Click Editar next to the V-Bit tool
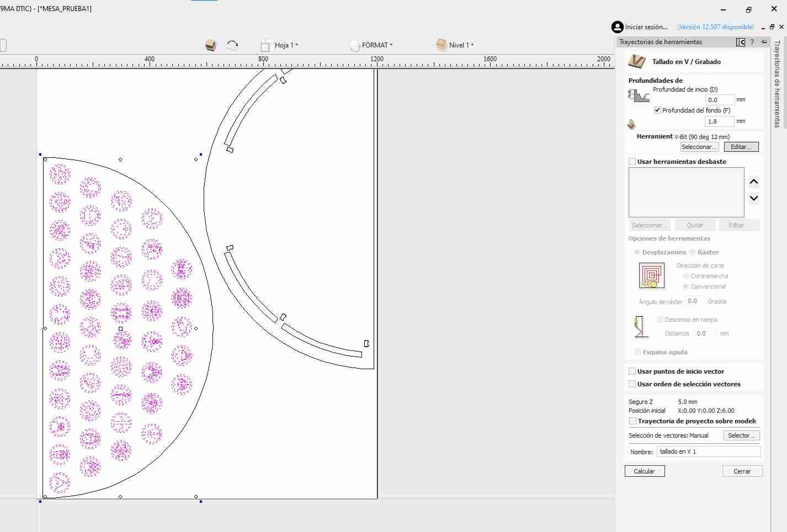The height and width of the screenshot is (532, 787). 741,147
